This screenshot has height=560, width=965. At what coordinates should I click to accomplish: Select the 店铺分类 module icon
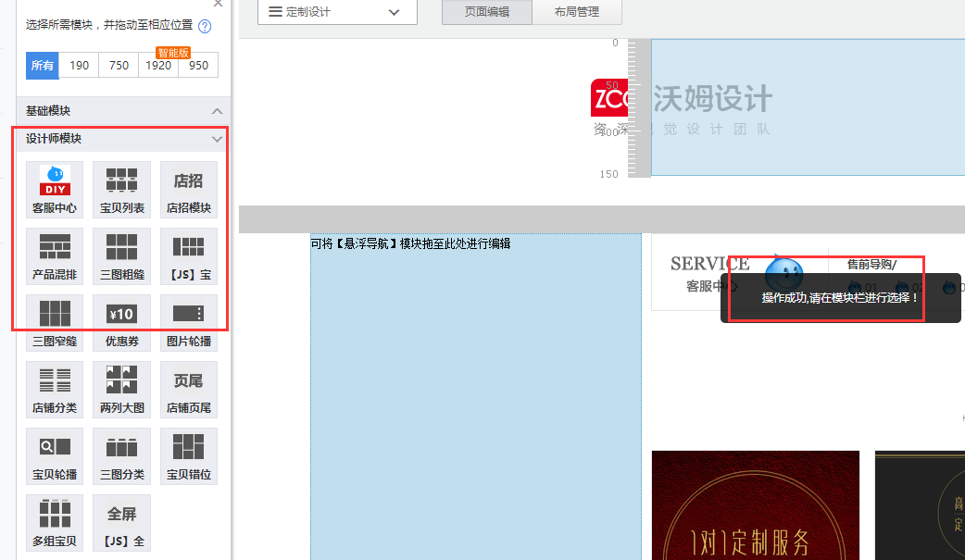point(55,389)
